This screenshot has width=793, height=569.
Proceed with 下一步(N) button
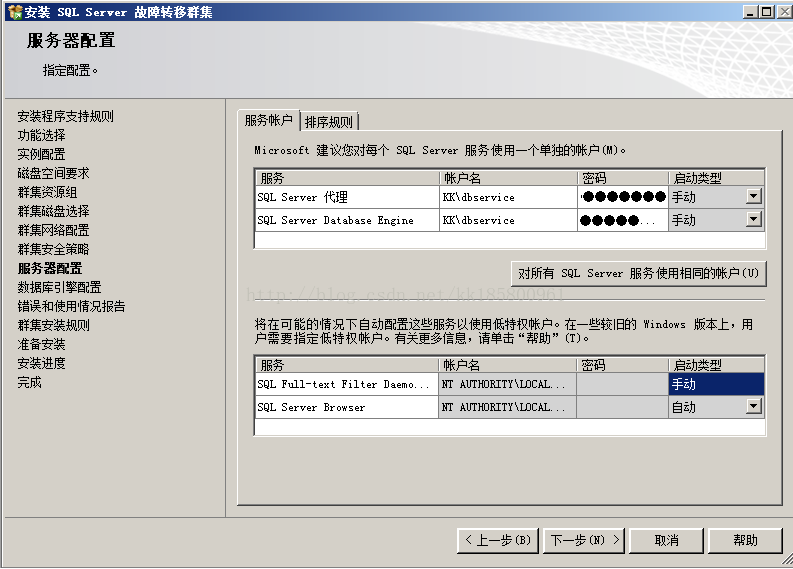click(x=584, y=541)
